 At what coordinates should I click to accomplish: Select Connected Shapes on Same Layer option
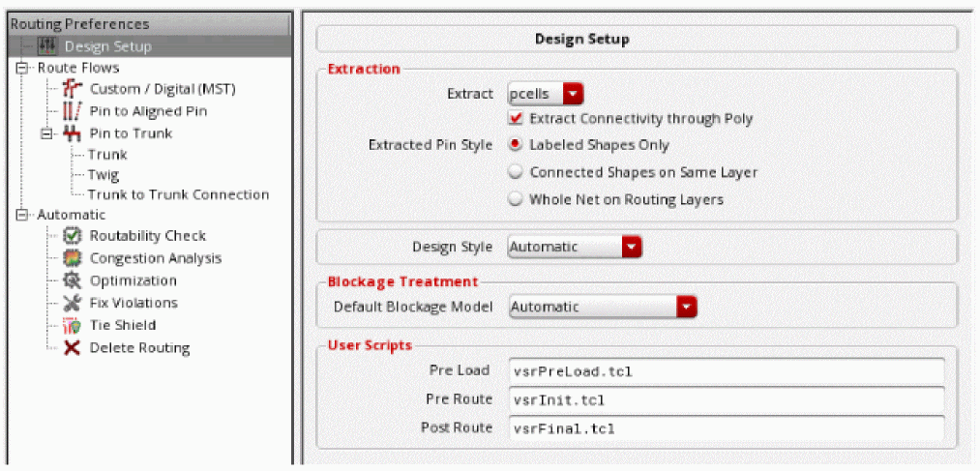click(517, 172)
